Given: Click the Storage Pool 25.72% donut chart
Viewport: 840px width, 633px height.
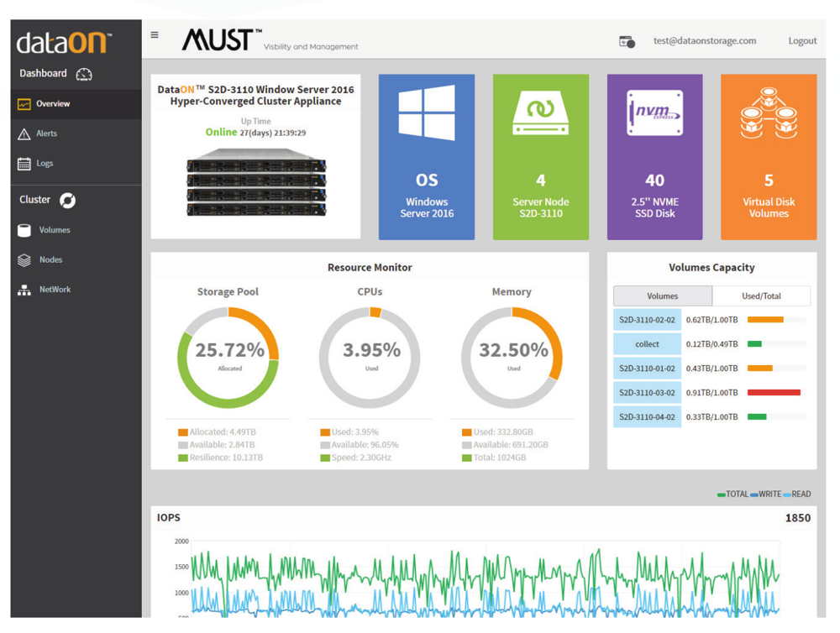Looking at the screenshot, I should click(x=228, y=357).
